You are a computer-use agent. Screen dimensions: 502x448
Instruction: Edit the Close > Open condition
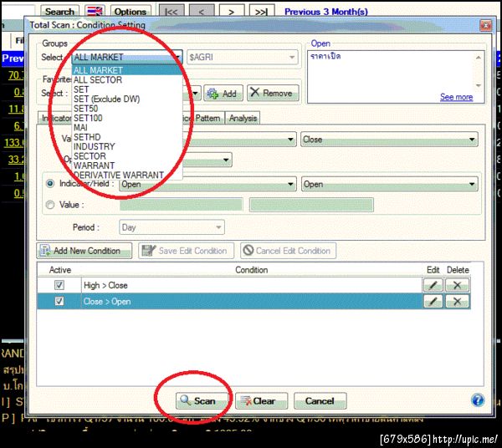pos(433,301)
